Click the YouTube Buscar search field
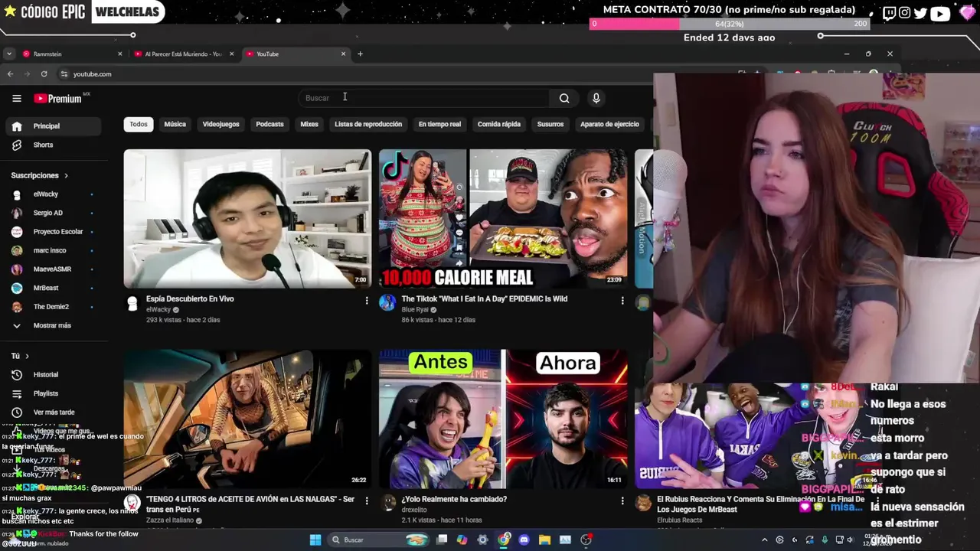980x551 pixels. [x=424, y=98]
